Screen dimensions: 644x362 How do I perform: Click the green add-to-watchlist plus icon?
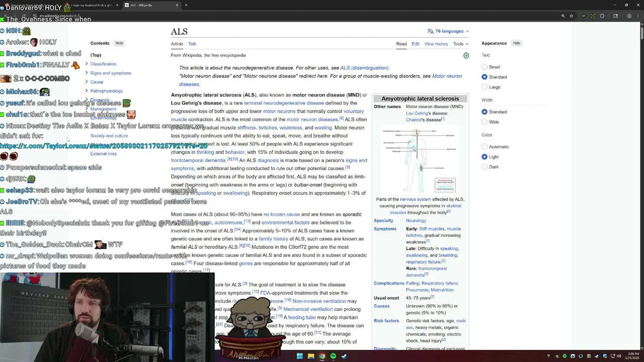466,55
